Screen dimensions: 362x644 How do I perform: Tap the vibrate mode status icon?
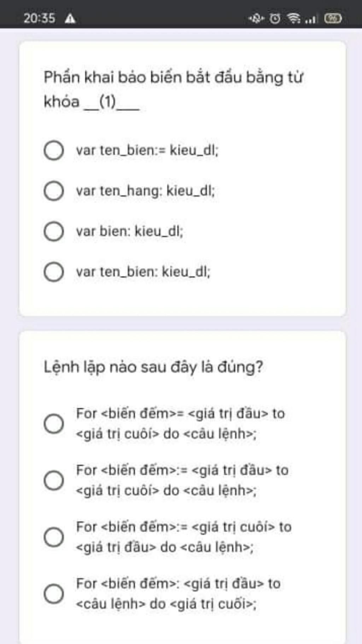256,18
